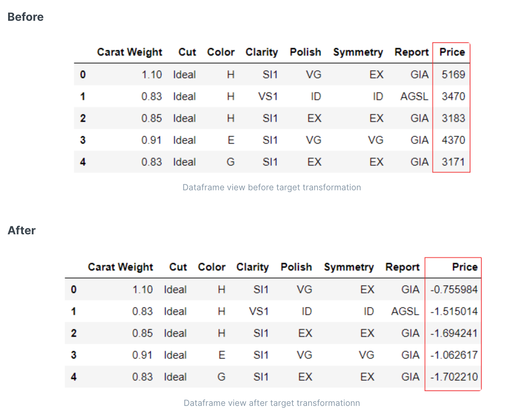505x420 pixels.
Task: Click the transformed price value -1.062617
Action: tap(454, 355)
